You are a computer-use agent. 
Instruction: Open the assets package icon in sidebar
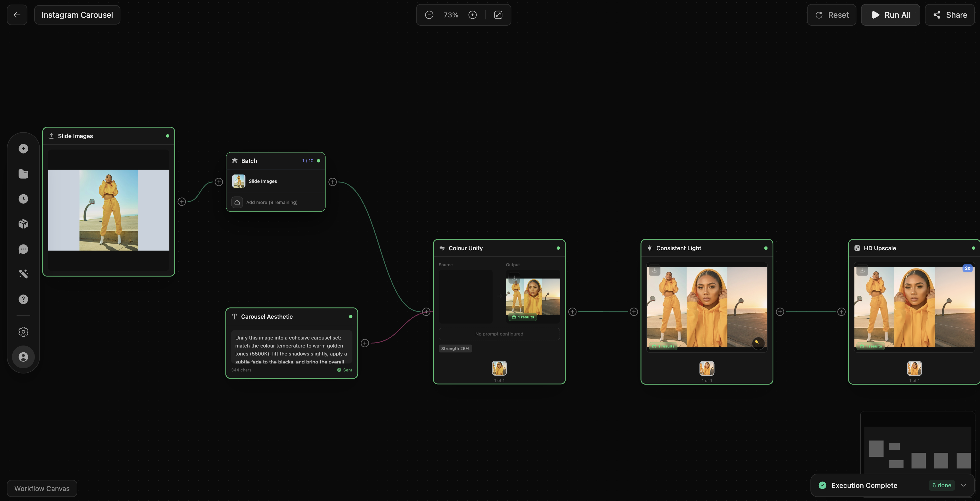point(23,224)
